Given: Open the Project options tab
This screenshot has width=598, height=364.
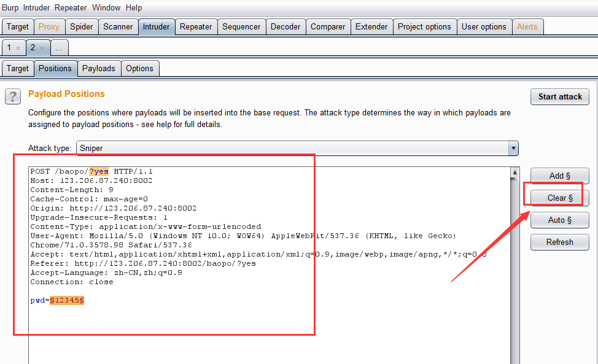Looking at the screenshot, I should (x=424, y=26).
